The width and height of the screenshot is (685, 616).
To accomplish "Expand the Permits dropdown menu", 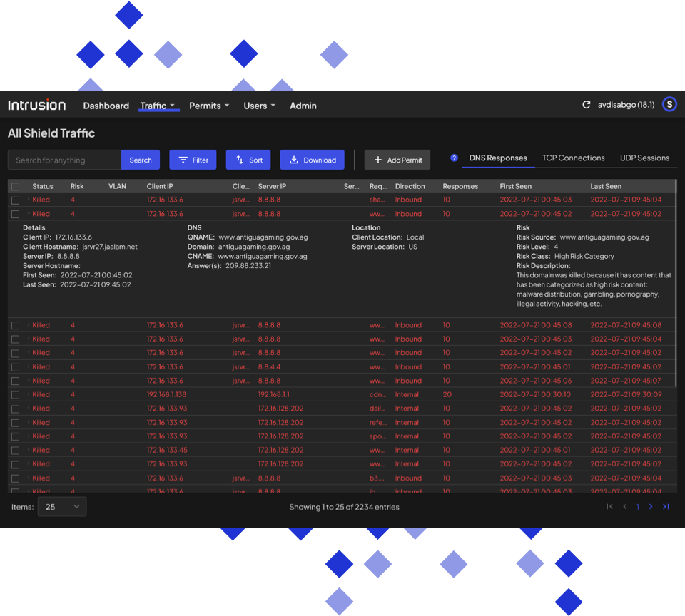I will [209, 106].
